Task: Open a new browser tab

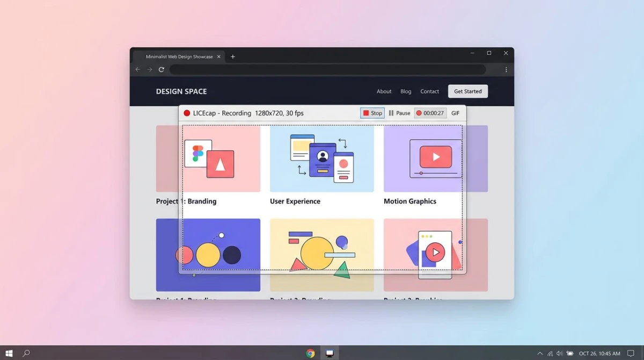Action: [233, 56]
